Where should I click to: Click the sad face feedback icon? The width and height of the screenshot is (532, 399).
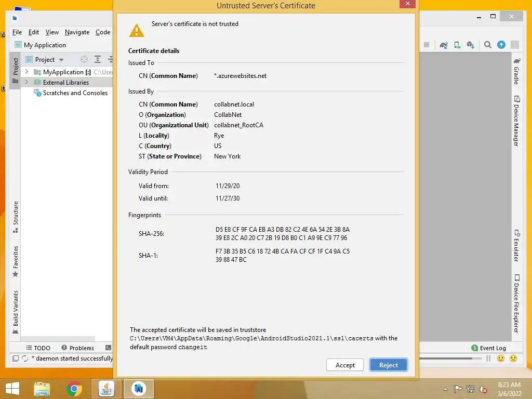click(513, 358)
